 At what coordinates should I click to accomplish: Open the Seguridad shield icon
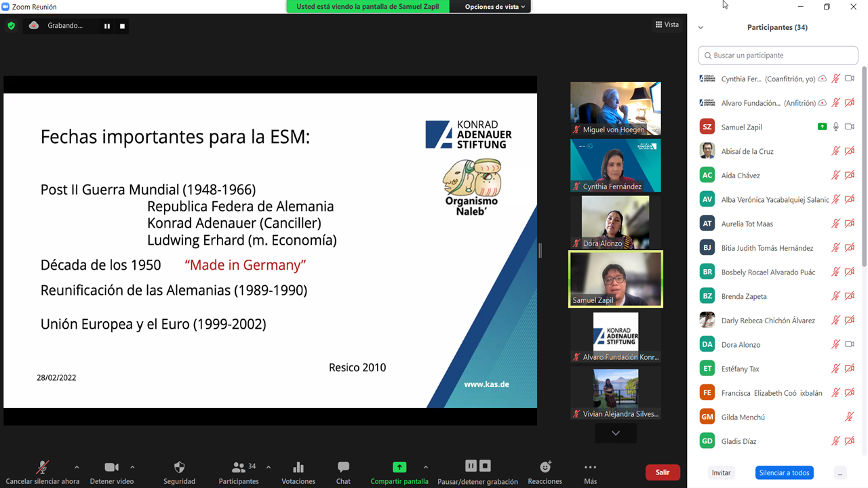pyautogui.click(x=179, y=468)
